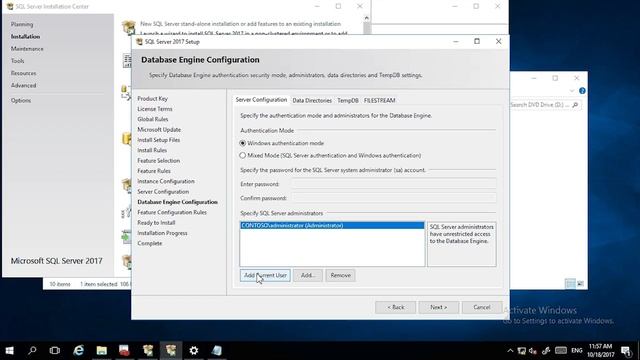
Task: Click the Server Configuration step in the sidebar
Action: coord(163,192)
